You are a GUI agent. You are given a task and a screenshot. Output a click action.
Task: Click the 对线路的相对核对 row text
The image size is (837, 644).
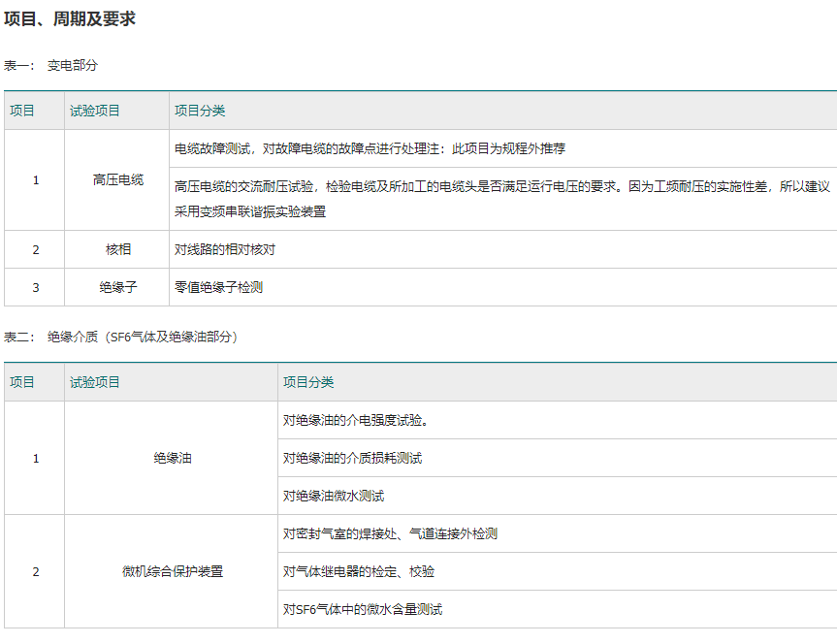pyautogui.click(x=225, y=249)
